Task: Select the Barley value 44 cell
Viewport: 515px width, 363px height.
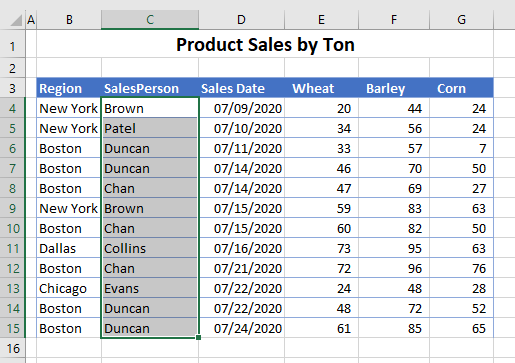Action: pyautogui.click(x=394, y=108)
